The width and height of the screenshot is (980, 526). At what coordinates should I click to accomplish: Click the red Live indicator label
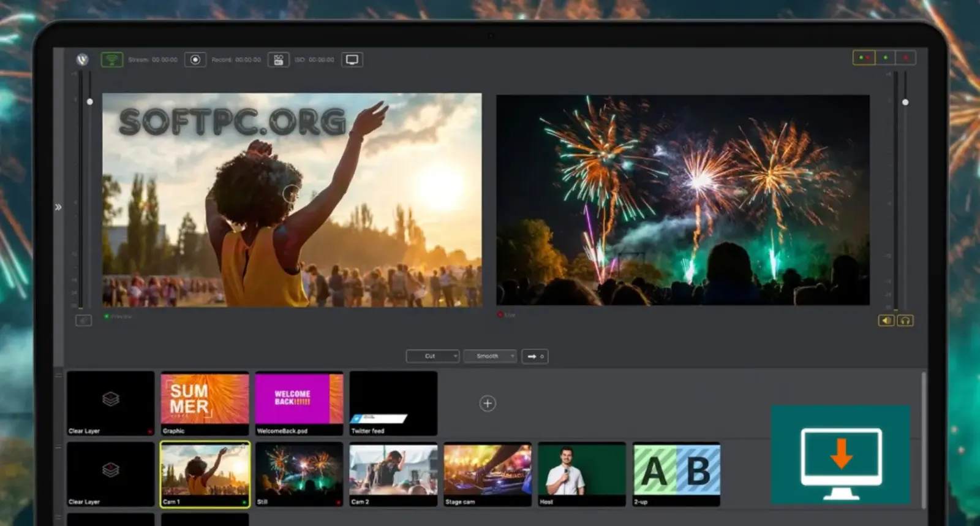coord(507,315)
